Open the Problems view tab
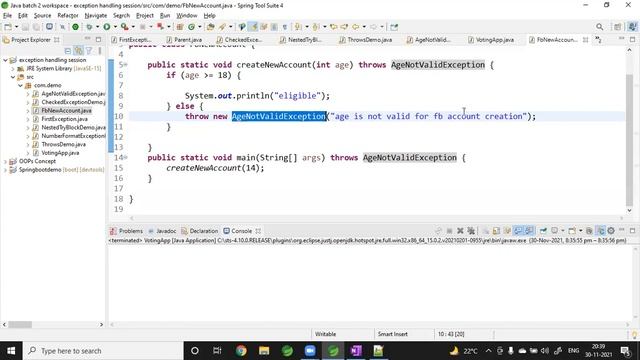Screen dimensions: 640x360 click(x=127, y=231)
